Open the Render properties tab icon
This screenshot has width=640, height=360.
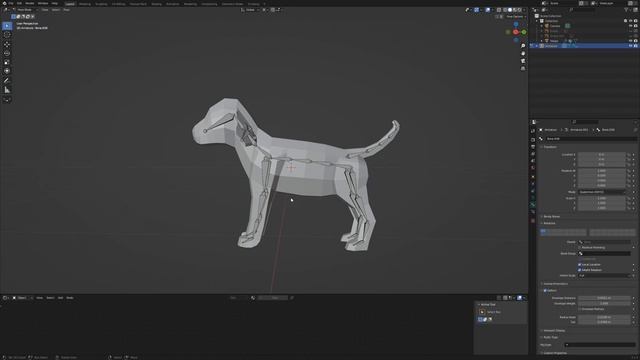(x=533, y=140)
